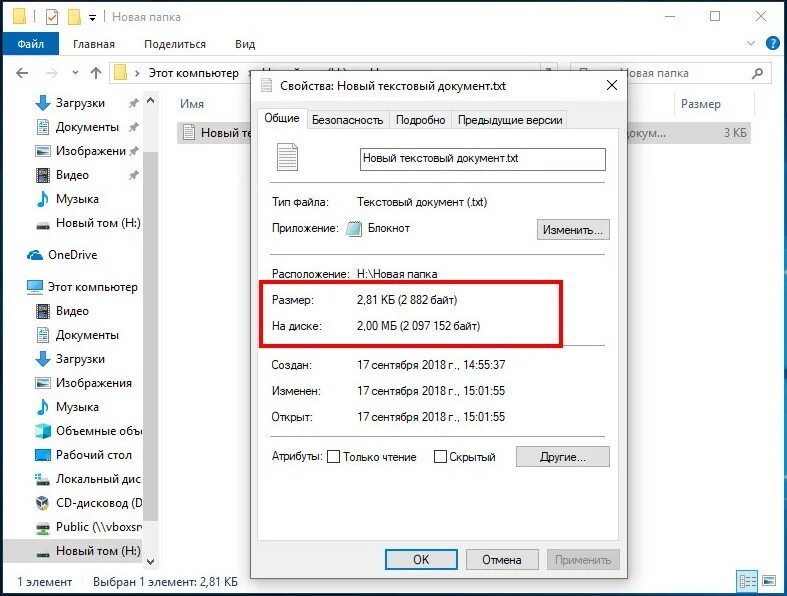This screenshot has width=787, height=596.
Task: Go up one folder level arrow
Action: [96, 73]
